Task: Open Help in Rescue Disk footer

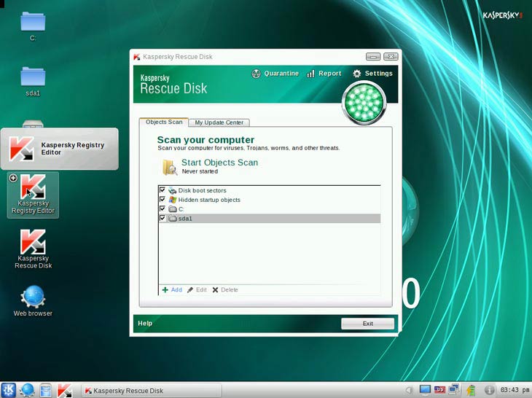Action: point(145,324)
